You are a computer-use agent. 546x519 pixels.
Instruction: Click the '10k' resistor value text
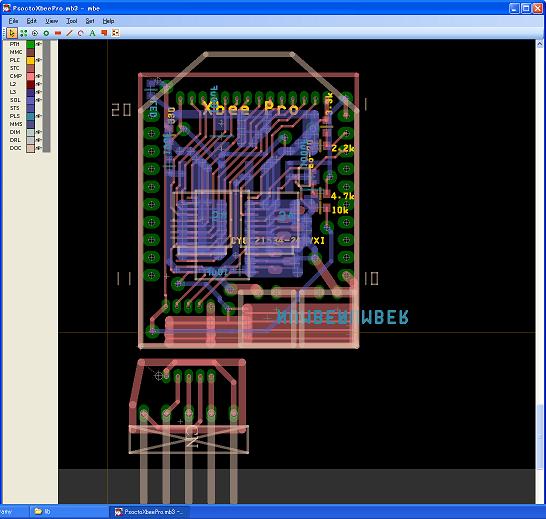coord(340,210)
